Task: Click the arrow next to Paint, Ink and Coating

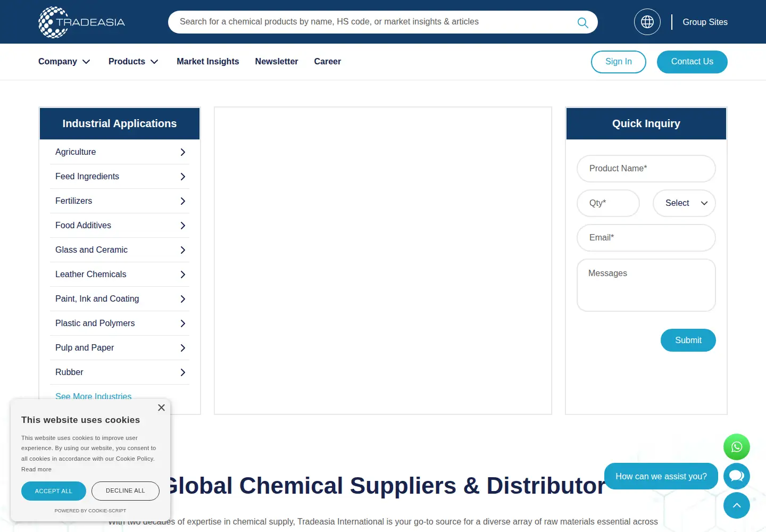Action: pos(182,299)
